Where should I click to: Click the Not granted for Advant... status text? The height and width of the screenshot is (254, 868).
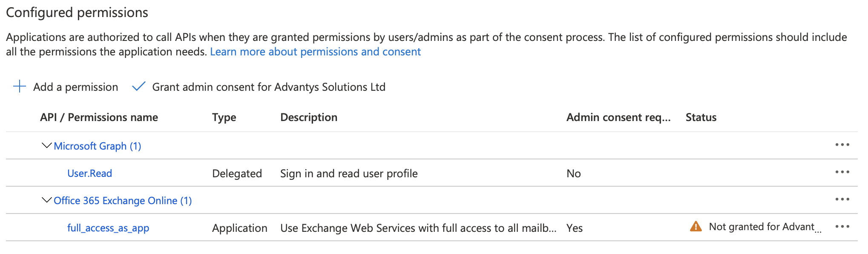[x=762, y=227]
